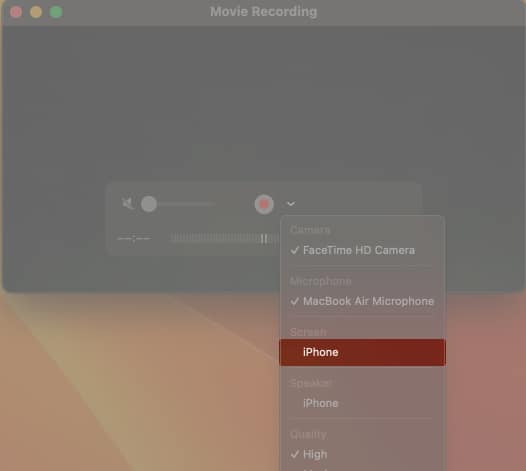Select iPhone under the Screen section
This screenshot has height=471, width=526.
pos(362,352)
